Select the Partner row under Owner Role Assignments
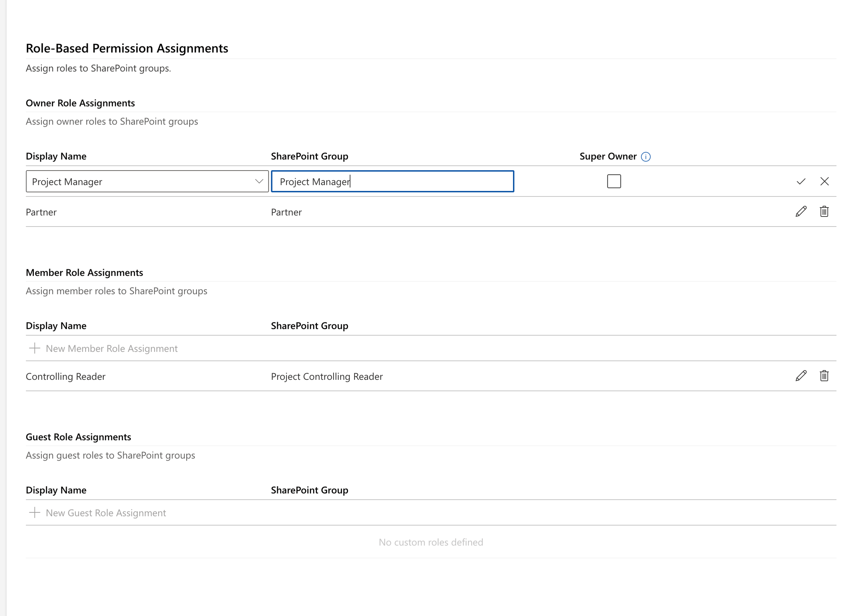Image resolution: width=852 pixels, height=616 pixels. coord(41,212)
